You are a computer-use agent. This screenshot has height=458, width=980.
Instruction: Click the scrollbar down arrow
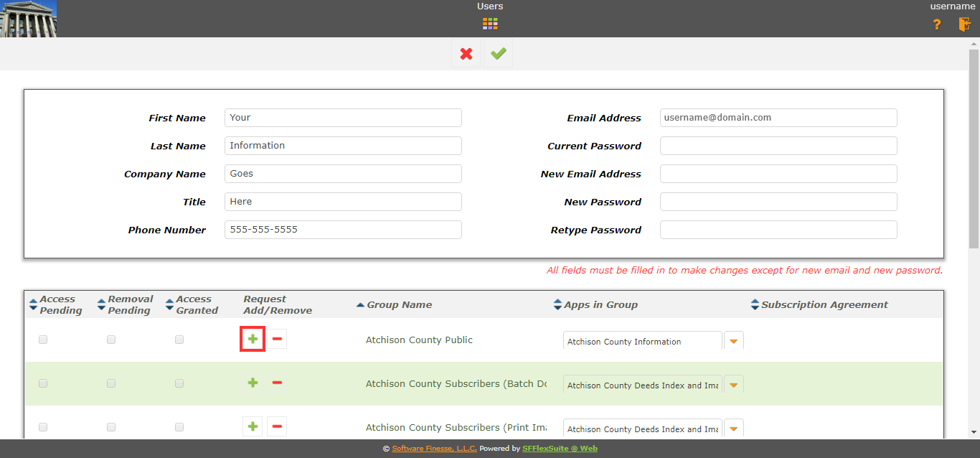tap(974, 433)
